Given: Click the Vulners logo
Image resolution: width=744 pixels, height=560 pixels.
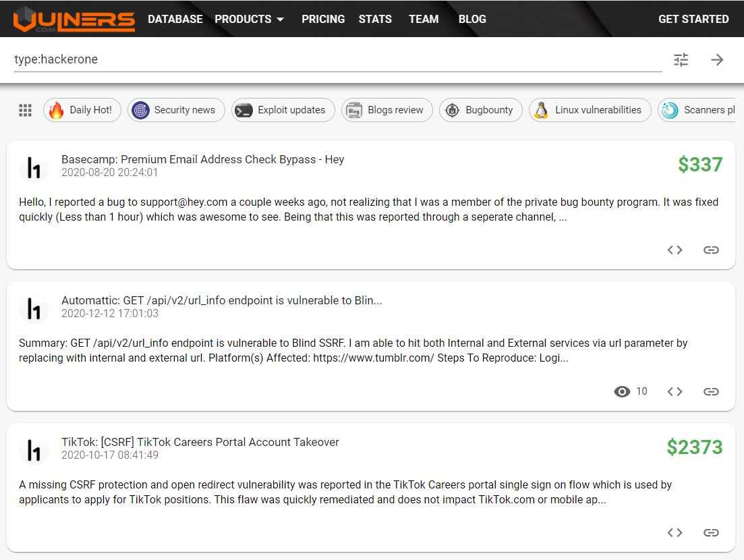Looking at the screenshot, I should point(74,19).
